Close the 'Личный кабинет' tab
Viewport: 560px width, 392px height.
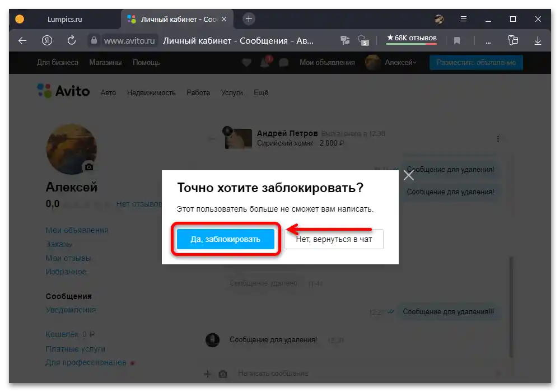pos(224,19)
